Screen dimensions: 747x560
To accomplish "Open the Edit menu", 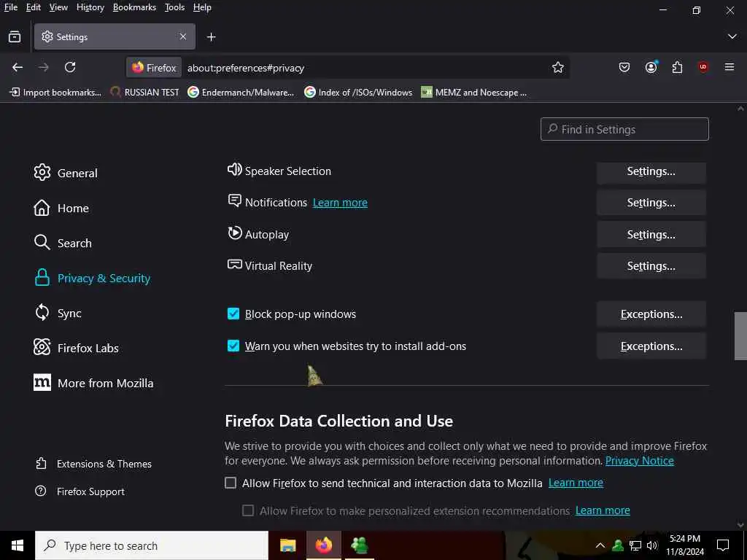I will (x=34, y=7).
